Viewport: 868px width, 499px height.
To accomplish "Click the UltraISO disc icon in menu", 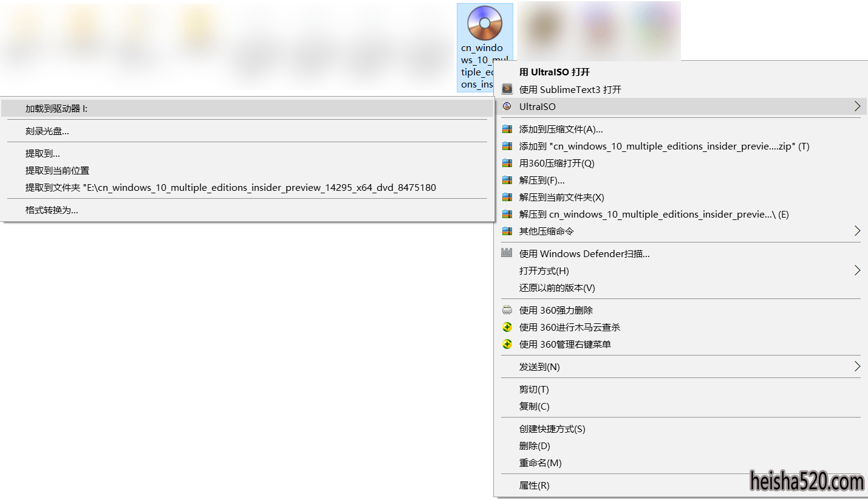I will pos(507,106).
